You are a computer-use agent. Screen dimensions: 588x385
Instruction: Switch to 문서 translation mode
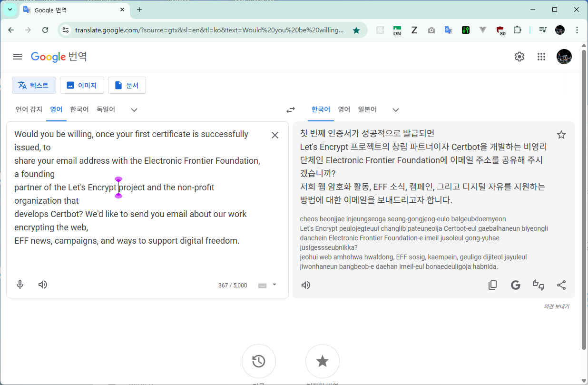click(127, 85)
